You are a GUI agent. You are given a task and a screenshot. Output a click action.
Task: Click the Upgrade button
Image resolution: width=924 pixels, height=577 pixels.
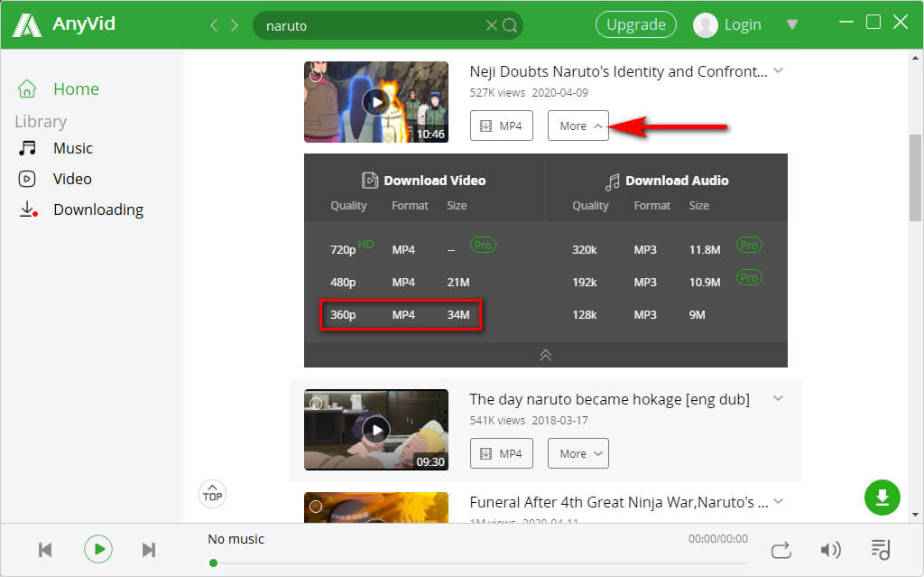[x=636, y=24]
